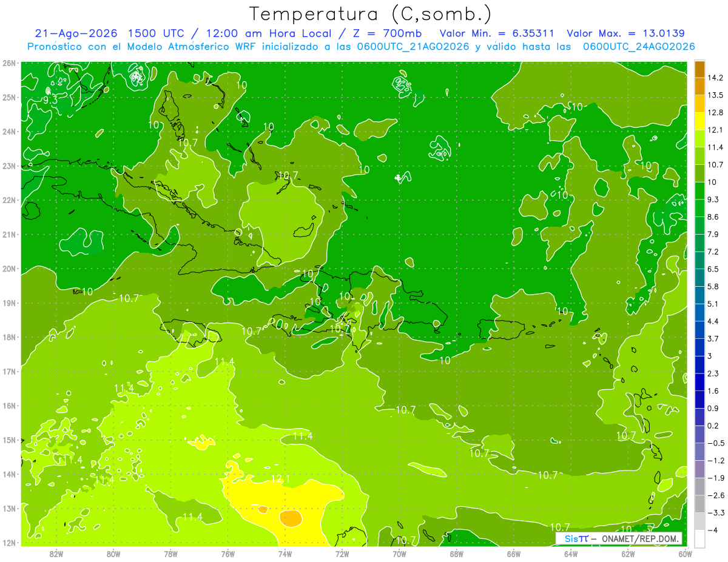Click the '76W' longitude axis label
The height and width of the screenshot is (562, 728).
[228, 554]
